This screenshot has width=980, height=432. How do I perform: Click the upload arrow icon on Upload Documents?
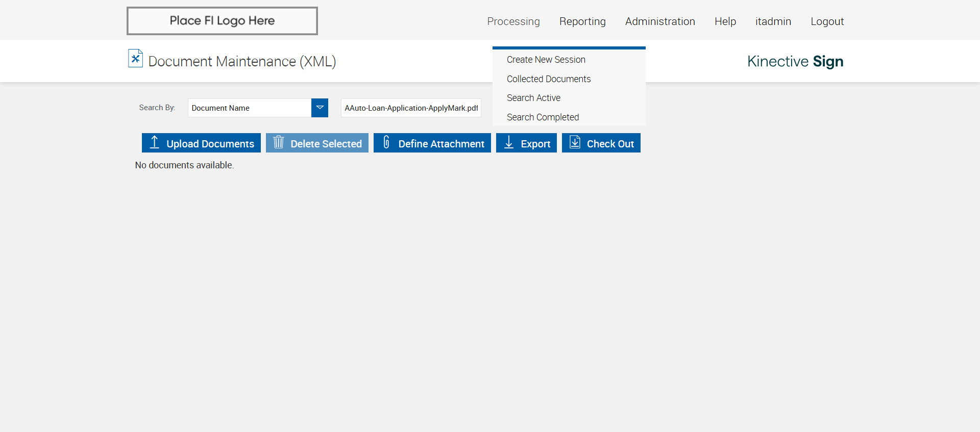(154, 142)
